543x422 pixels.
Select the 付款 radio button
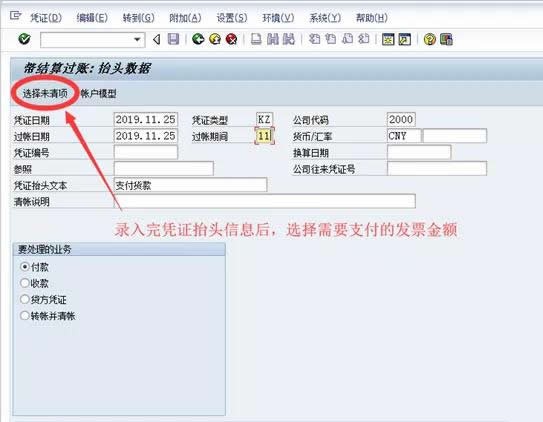tap(25, 267)
